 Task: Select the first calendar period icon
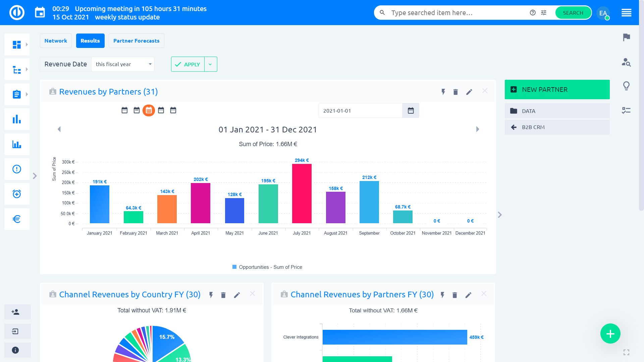[x=124, y=110]
